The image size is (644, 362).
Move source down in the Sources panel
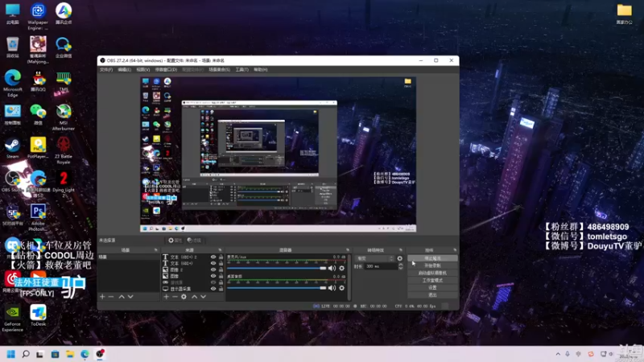click(204, 296)
